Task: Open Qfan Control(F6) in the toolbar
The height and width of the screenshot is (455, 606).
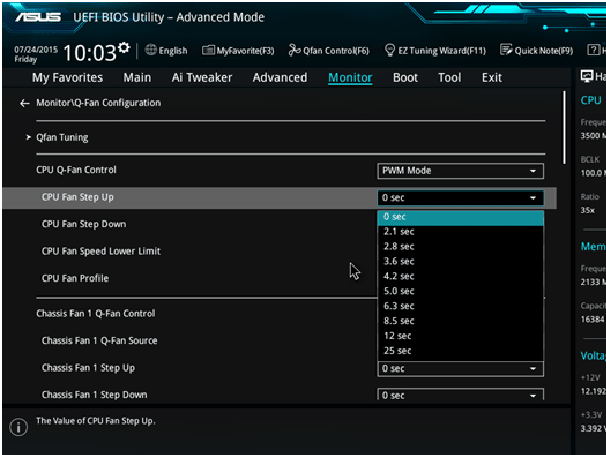Action: (329, 51)
